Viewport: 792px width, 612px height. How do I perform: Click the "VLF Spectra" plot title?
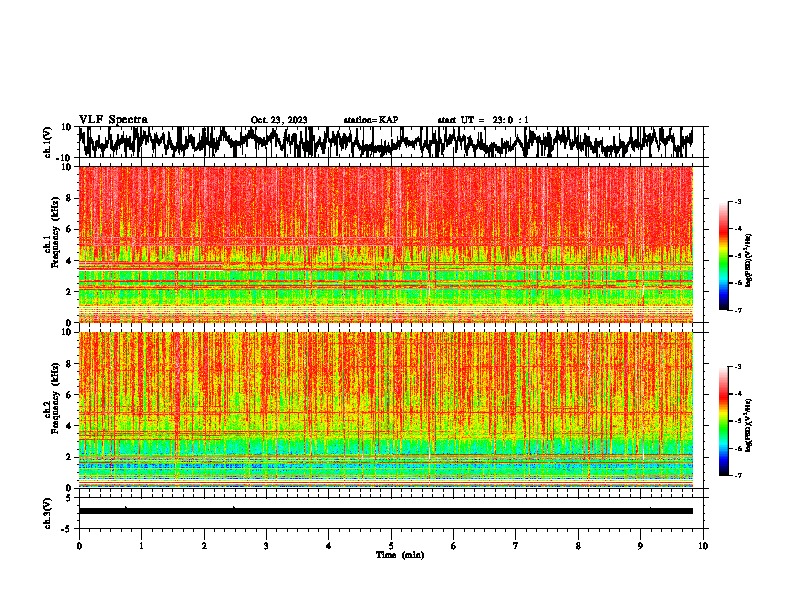point(113,120)
